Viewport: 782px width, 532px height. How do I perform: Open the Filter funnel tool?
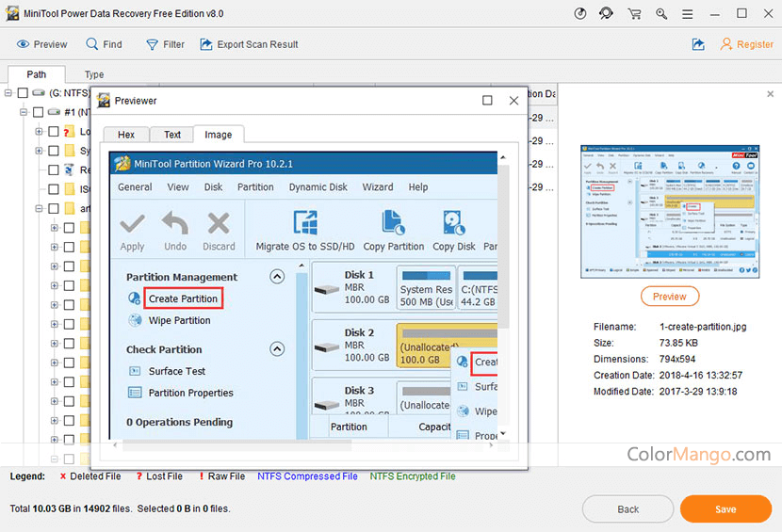pos(152,45)
